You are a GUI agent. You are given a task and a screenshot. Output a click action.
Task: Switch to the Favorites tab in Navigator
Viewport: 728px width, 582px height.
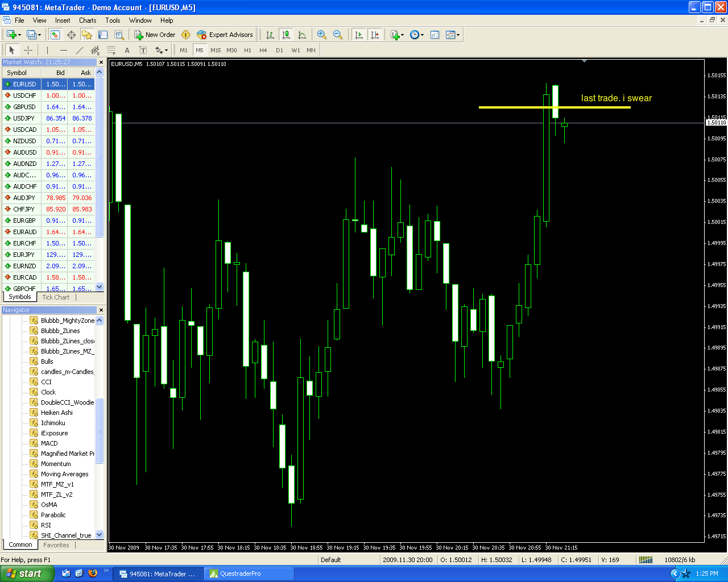pos(56,545)
